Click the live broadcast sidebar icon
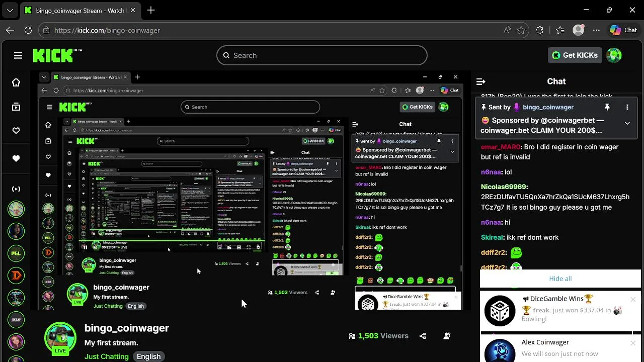 point(16,189)
